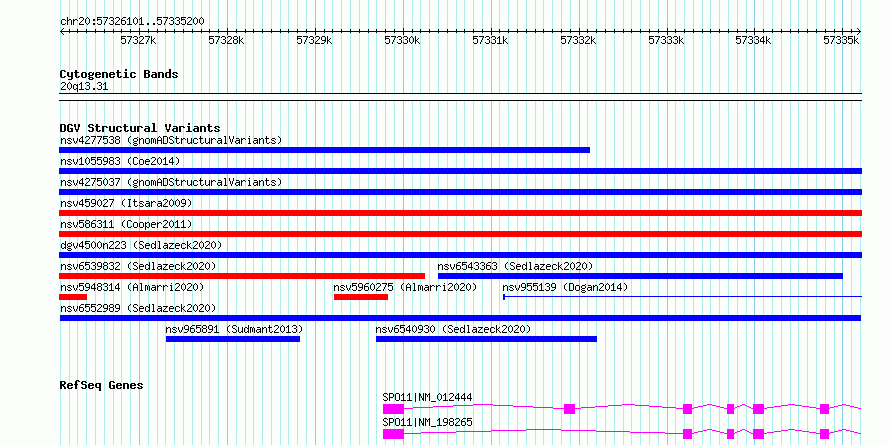Click the nsv586311 (Cooper2011) red bar
Viewport: 890px width, 445px height.
coord(460,234)
